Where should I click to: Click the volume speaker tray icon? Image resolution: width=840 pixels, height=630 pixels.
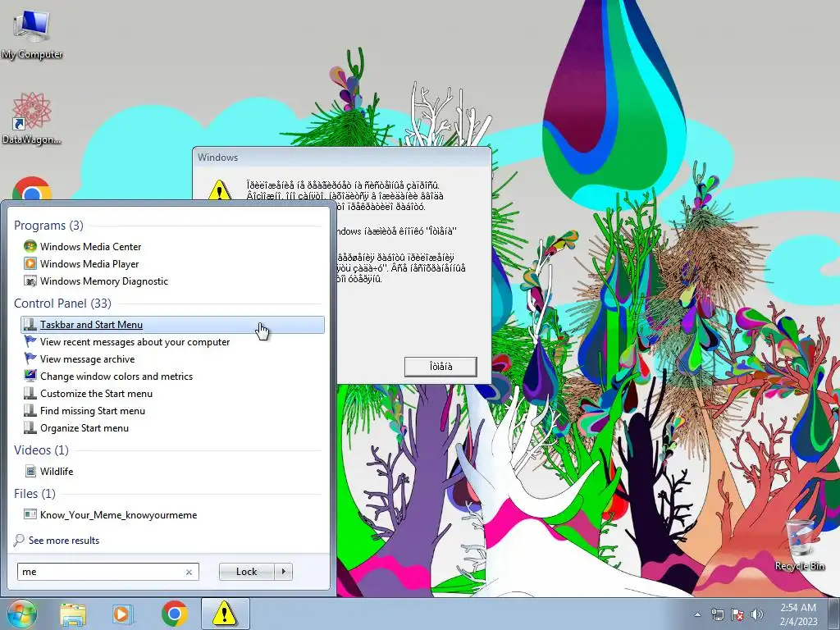[x=757, y=614]
